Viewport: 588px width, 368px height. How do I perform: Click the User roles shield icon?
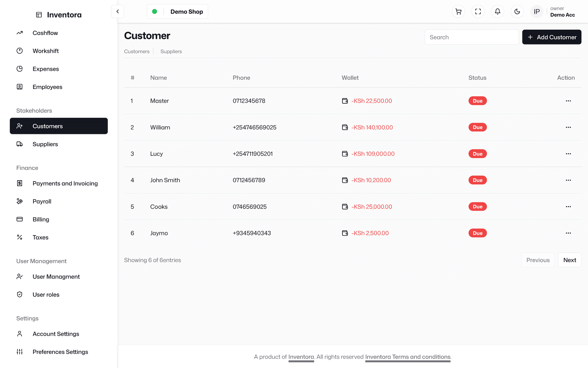(20, 294)
